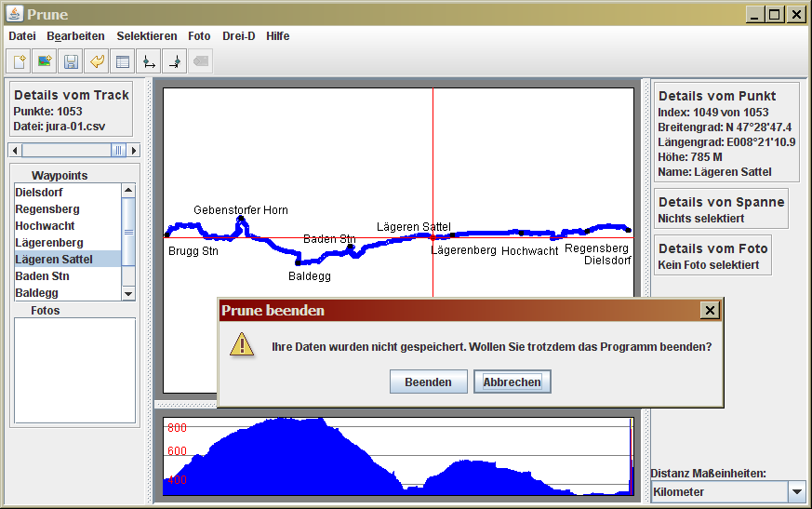The height and width of the screenshot is (509, 812).
Task: Select the Hochwacht waypoint in list
Action: click(45, 226)
